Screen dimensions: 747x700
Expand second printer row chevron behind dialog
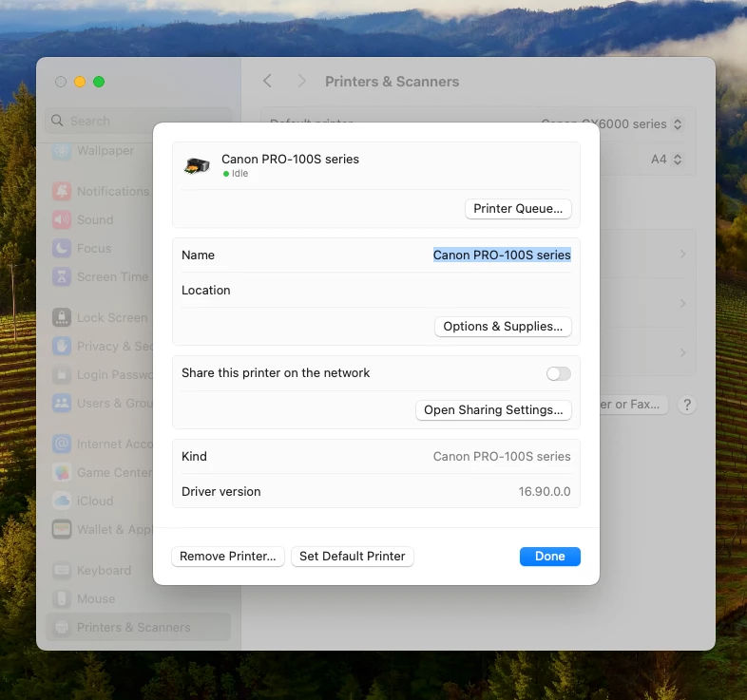[683, 303]
